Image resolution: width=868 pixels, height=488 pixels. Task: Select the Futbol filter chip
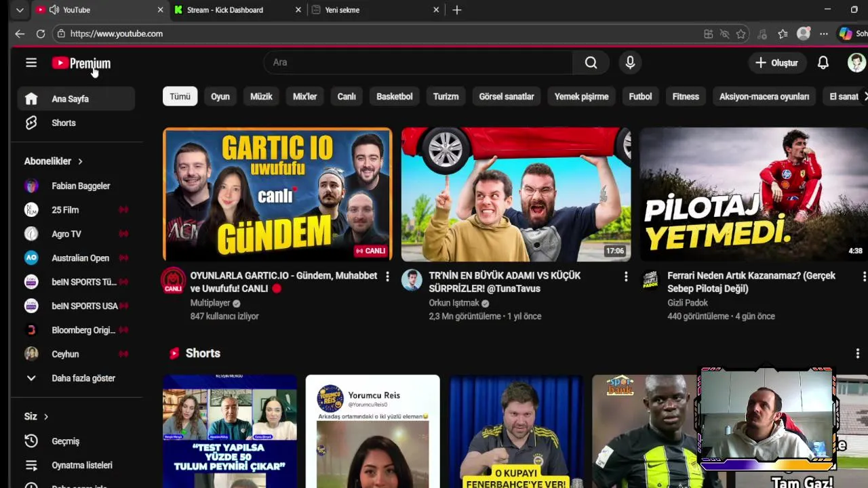click(640, 96)
